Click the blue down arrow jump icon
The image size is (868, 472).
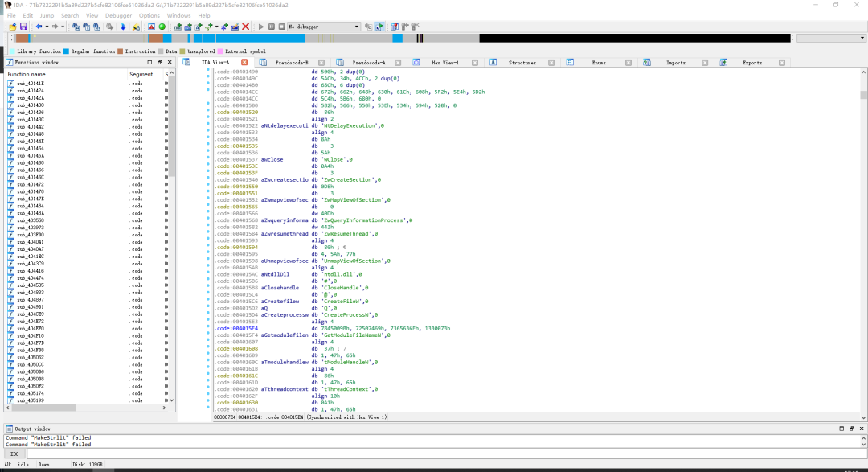(x=123, y=27)
